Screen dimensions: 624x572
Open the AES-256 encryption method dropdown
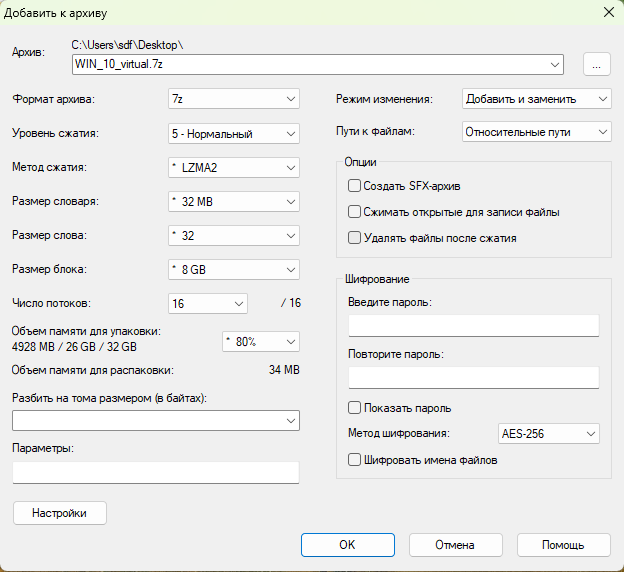(548, 434)
